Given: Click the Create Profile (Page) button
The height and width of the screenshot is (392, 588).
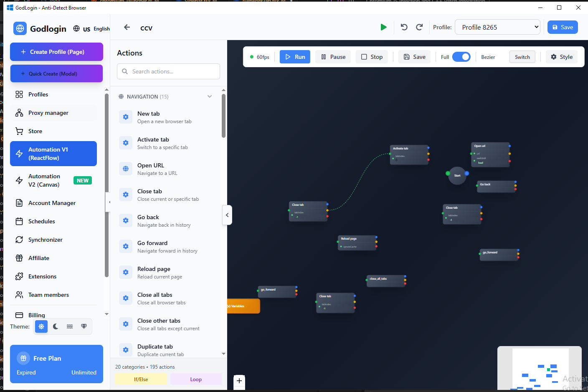Looking at the screenshot, I should click(x=56, y=52).
